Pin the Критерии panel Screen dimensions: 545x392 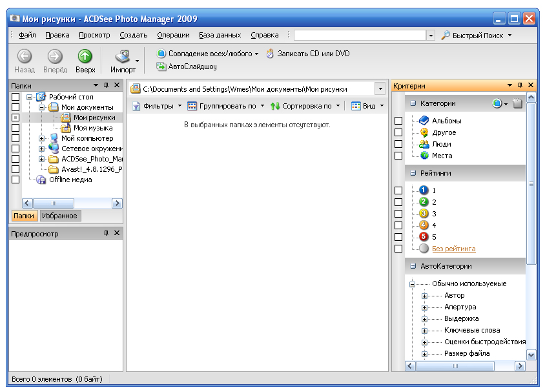520,85
